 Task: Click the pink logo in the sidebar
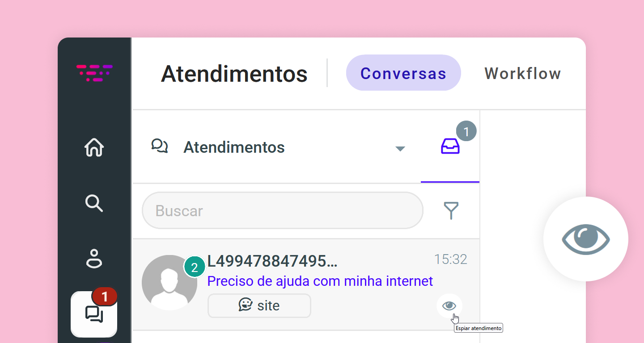click(x=94, y=73)
